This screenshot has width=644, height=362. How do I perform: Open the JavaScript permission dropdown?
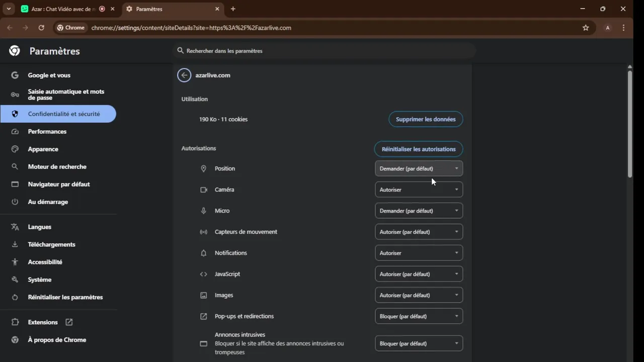click(x=419, y=274)
